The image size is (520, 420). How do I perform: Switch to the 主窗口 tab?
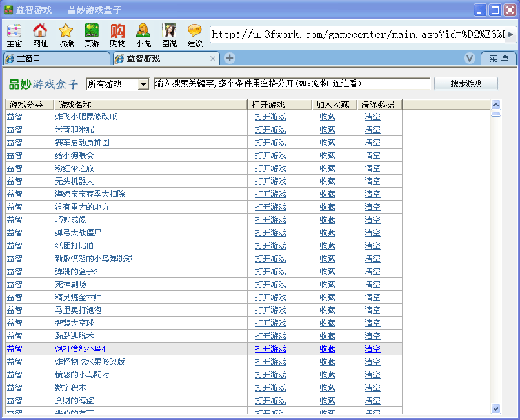click(x=55, y=59)
